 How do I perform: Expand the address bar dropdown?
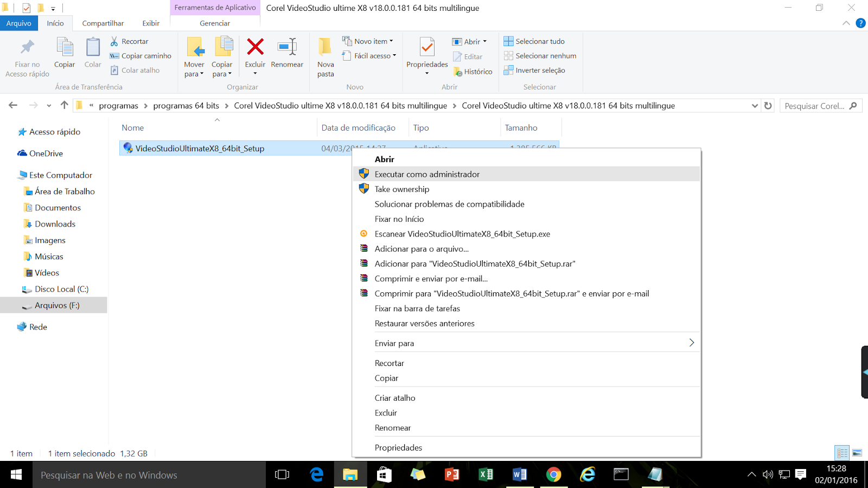[755, 105]
